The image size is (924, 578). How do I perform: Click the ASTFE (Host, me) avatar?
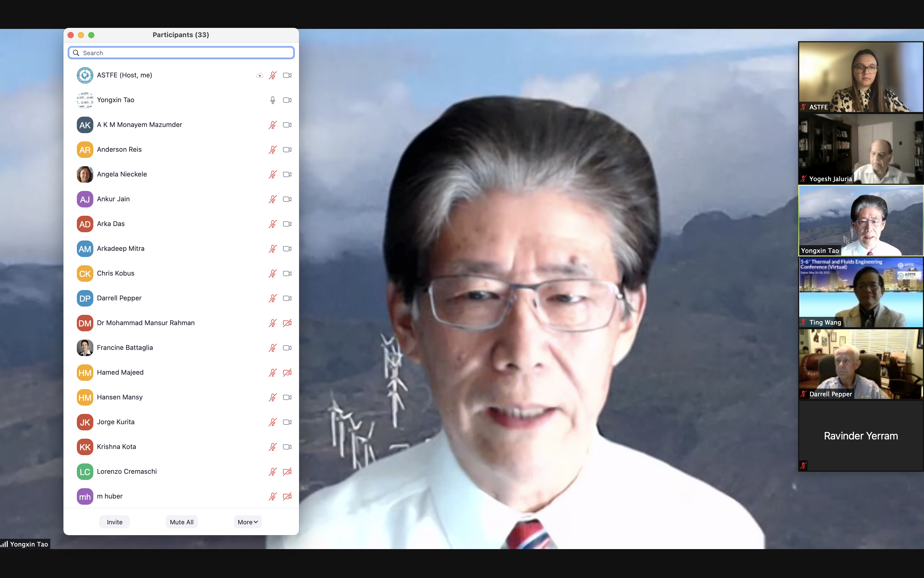[x=85, y=75]
